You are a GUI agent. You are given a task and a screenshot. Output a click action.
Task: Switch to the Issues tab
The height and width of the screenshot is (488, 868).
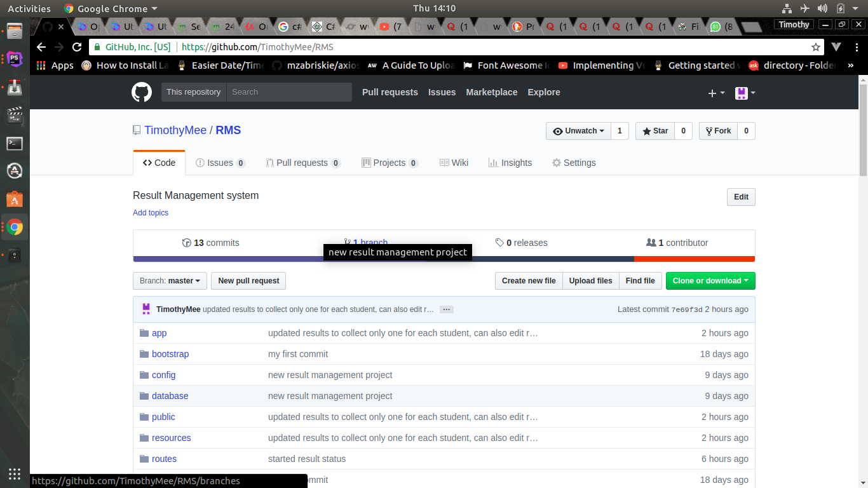(219, 163)
